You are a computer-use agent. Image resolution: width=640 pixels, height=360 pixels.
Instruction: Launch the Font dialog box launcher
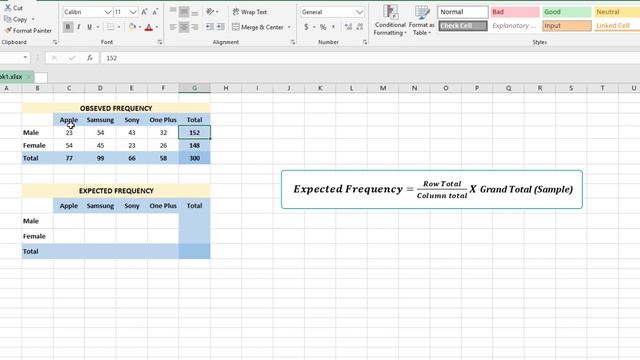pos(160,42)
